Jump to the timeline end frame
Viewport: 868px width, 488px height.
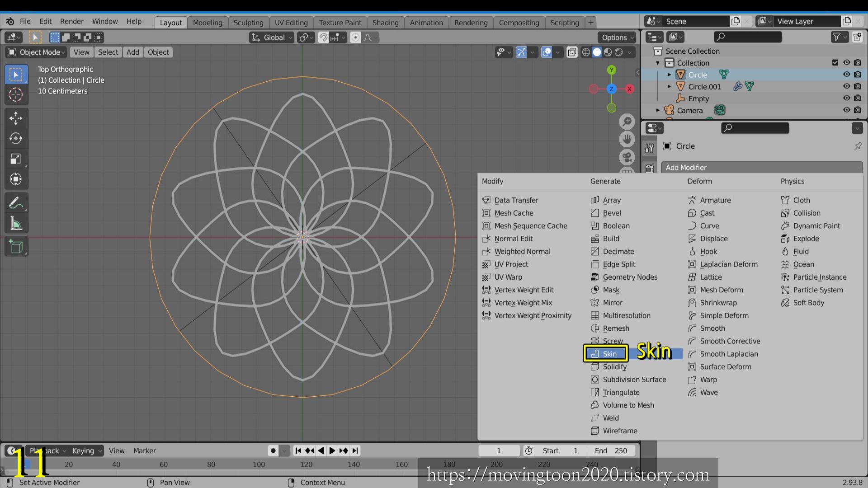tap(355, 450)
